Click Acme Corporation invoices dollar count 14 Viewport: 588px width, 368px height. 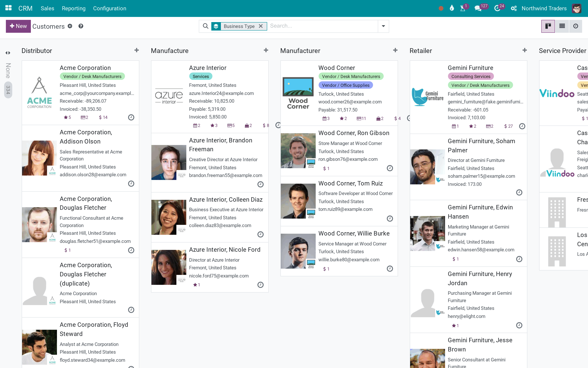[x=103, y=117]
